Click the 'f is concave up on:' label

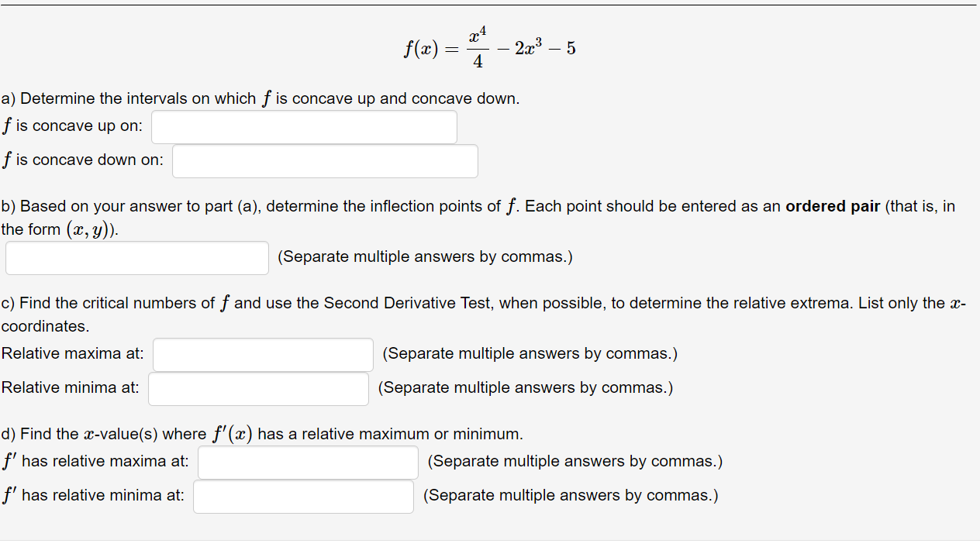coord(72,126)
